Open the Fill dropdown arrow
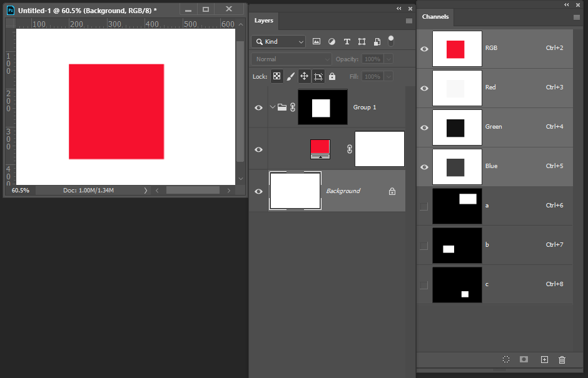The image size is (588, 378). tap(388, 77)
